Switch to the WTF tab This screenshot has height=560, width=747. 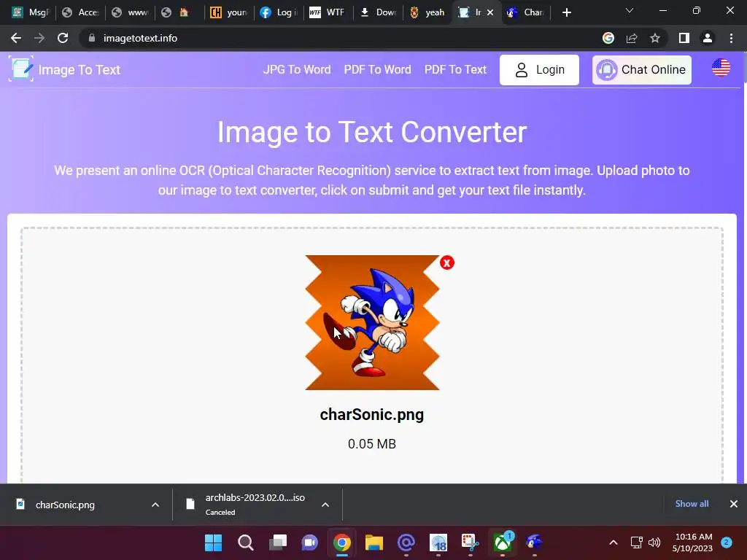click(328, 12)
